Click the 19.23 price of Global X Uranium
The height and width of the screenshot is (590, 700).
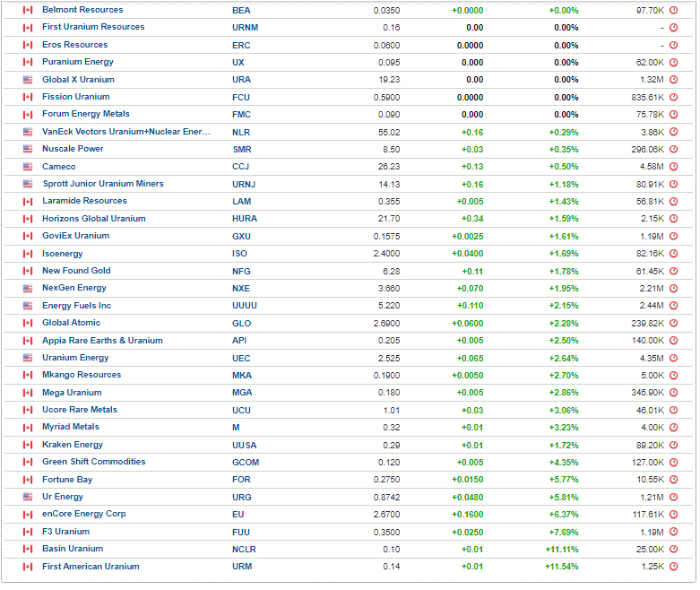[x=391, y=80]
